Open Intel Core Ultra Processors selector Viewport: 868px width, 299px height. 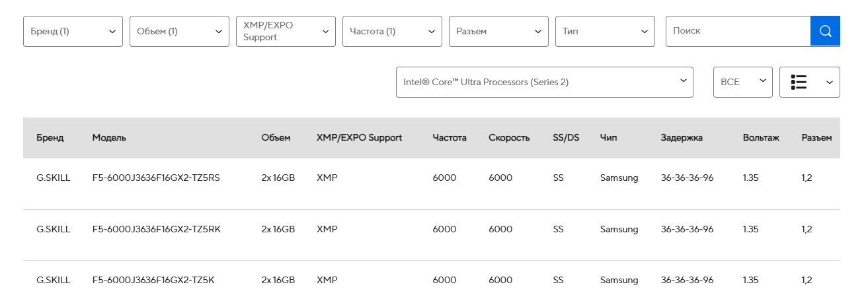tap(545, 82)
